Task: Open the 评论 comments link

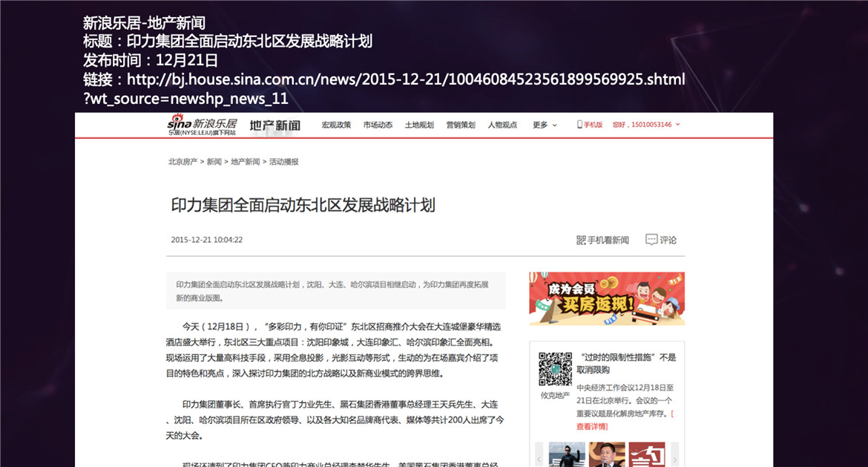Action: (668, 240)
